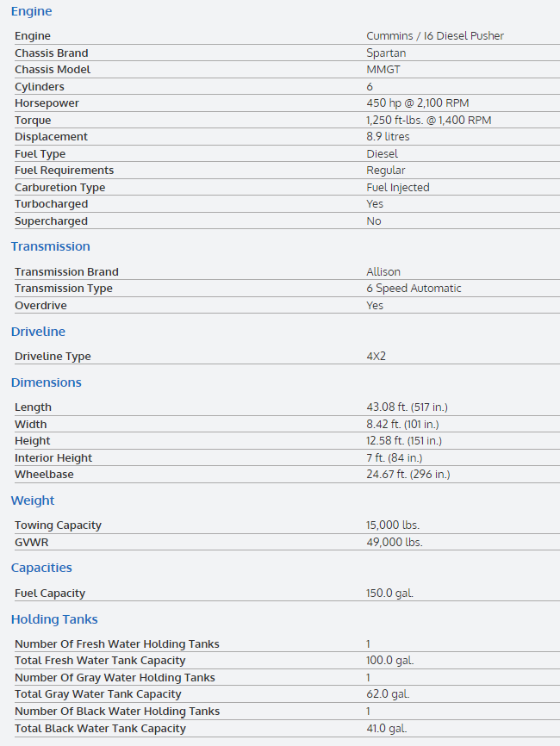
Task: Select the 15,000 lbs. towing capacity value
Action: click(x=393, y=525)
